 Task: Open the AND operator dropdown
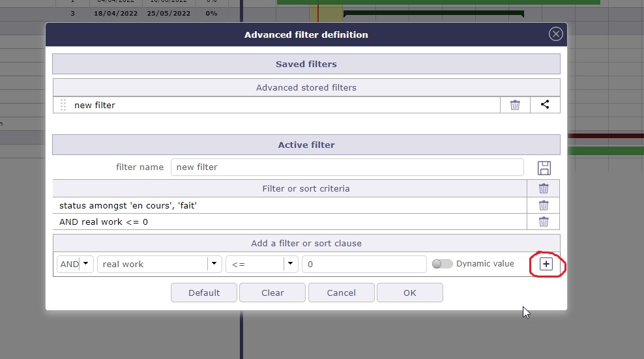coord(86,264)
